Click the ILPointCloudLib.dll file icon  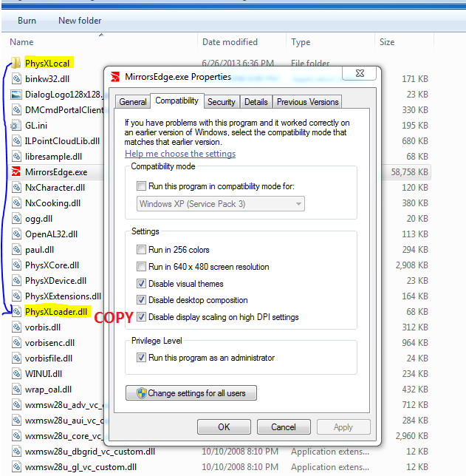tap(16, 140)
